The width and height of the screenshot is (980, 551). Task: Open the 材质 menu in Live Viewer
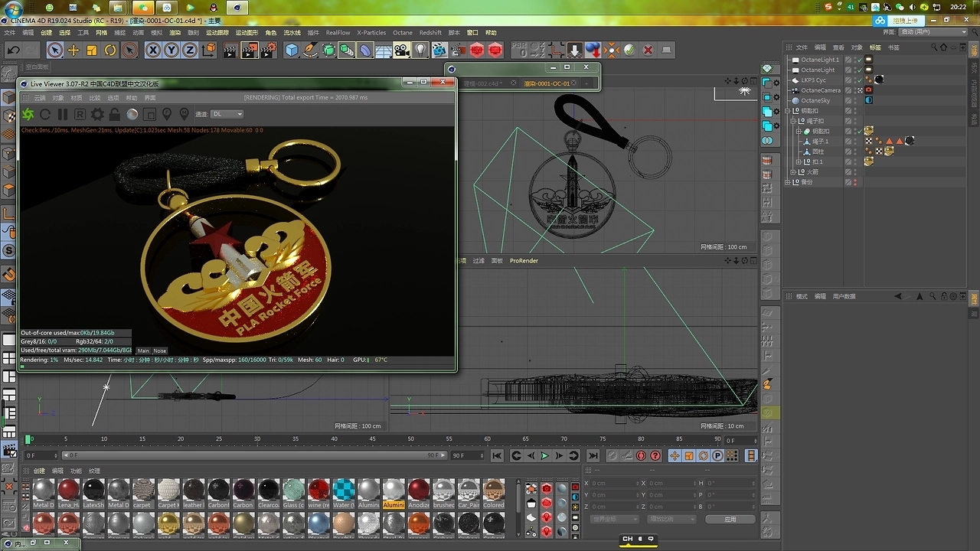77,98
